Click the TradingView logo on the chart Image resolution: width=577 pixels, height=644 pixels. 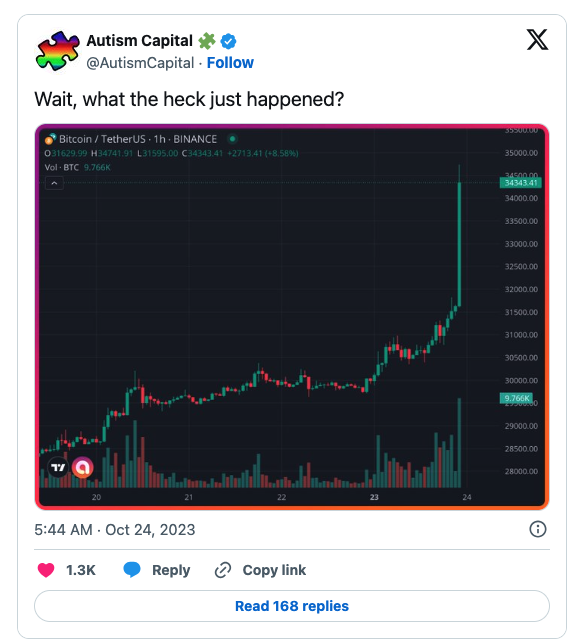coord(58,467)
